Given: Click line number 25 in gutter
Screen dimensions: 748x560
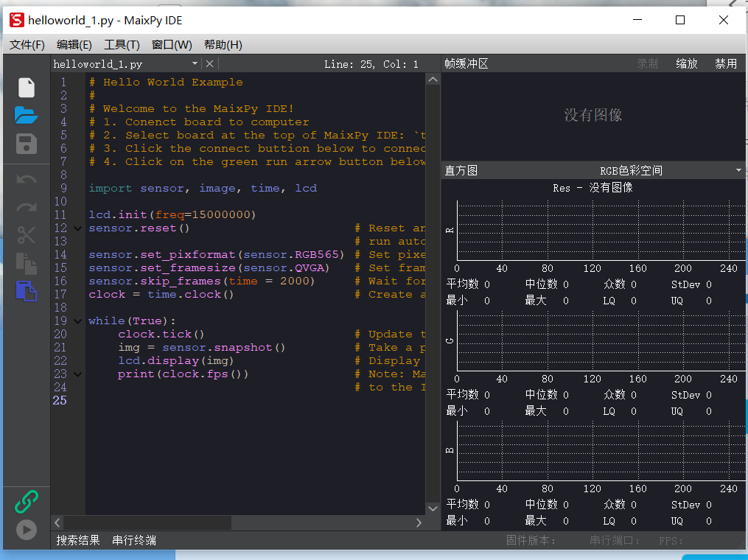Looking at the screenshot, I should pyautogui.click(x=60, y=401).
